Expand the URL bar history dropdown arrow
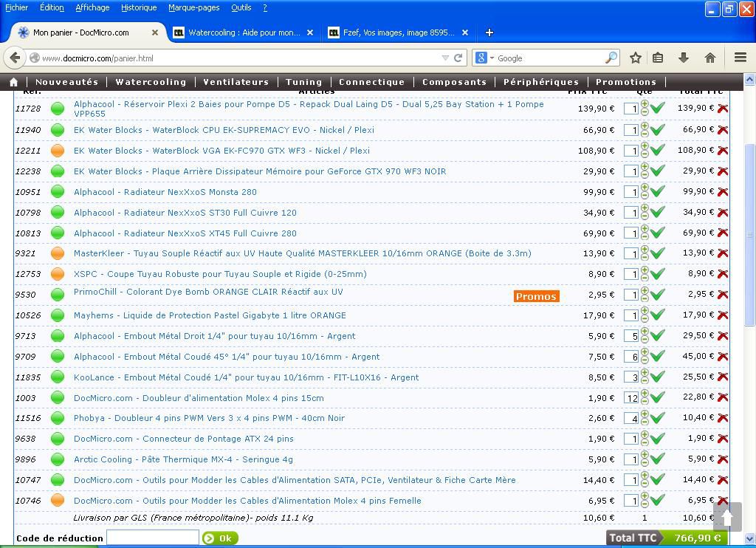This screenshot has width=756, height=548. point(445,58)
